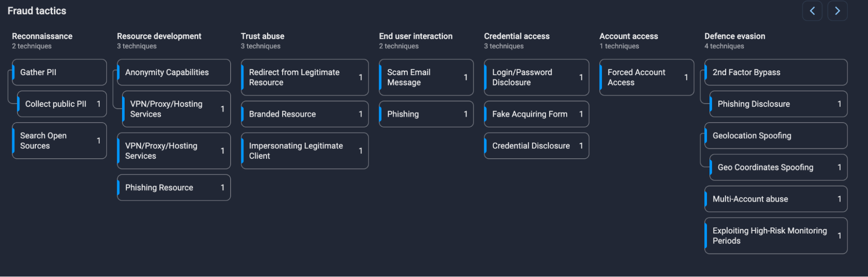Open the Fake Acquiring Form card
This screenshot has height=277, width=868.
(x=536, y=114)
